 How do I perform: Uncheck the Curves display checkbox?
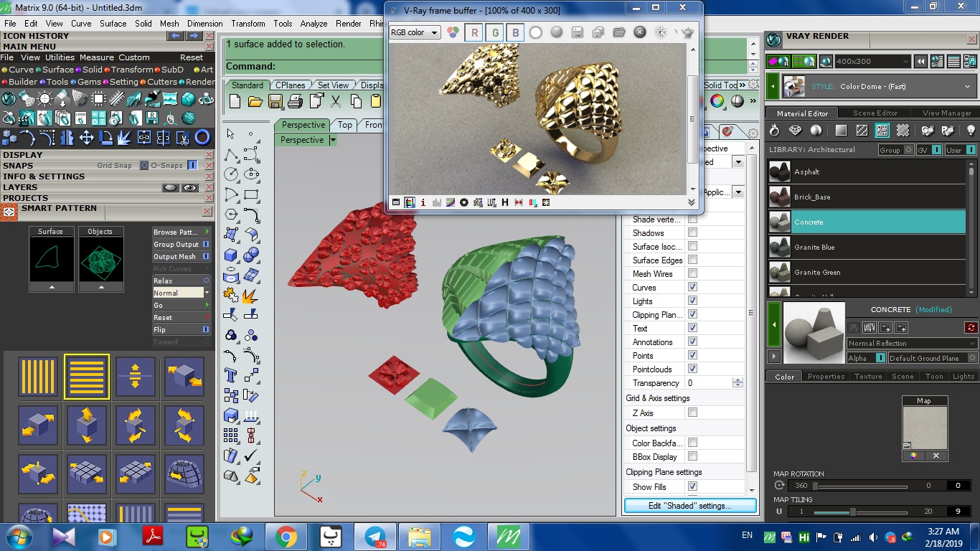click(692, 287)
